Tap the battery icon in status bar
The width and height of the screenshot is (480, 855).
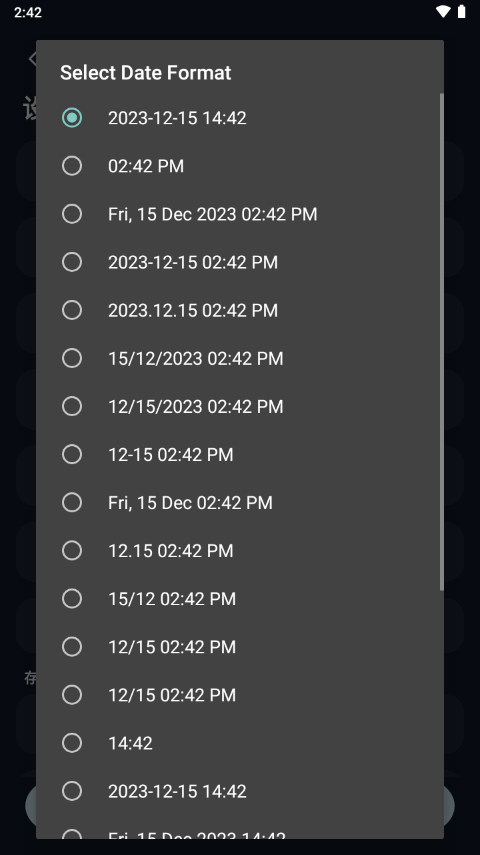point(461,11)
